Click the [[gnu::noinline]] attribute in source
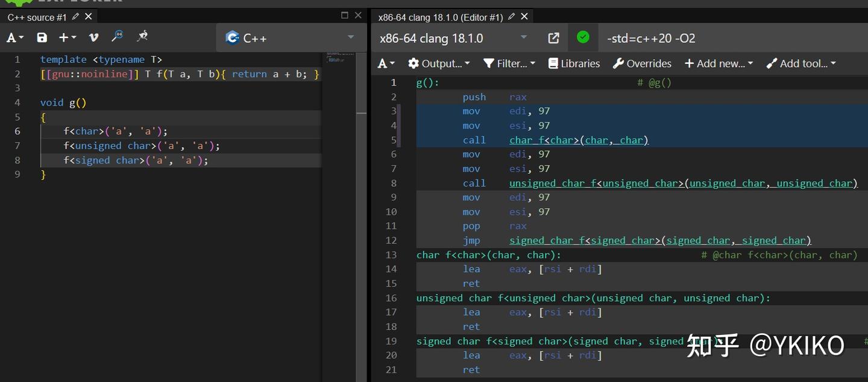This screenshot has width=868, height=382. [x=90, y=74]
